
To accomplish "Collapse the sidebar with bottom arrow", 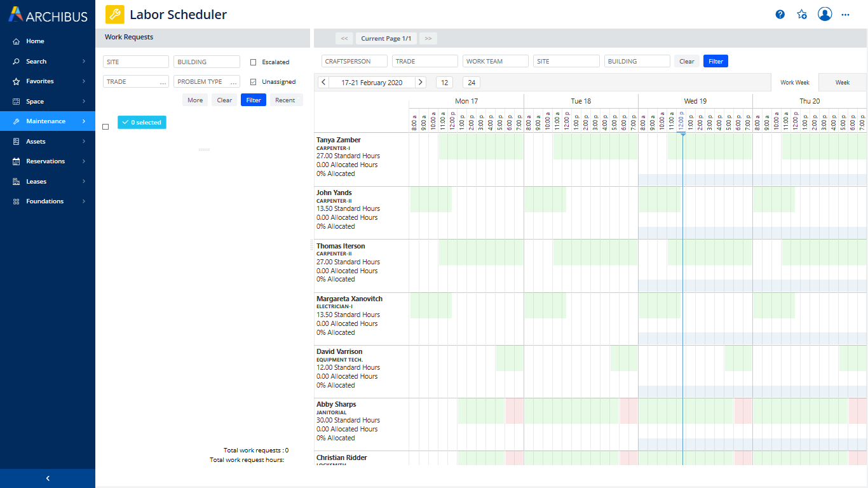I will tap(48, 478).
